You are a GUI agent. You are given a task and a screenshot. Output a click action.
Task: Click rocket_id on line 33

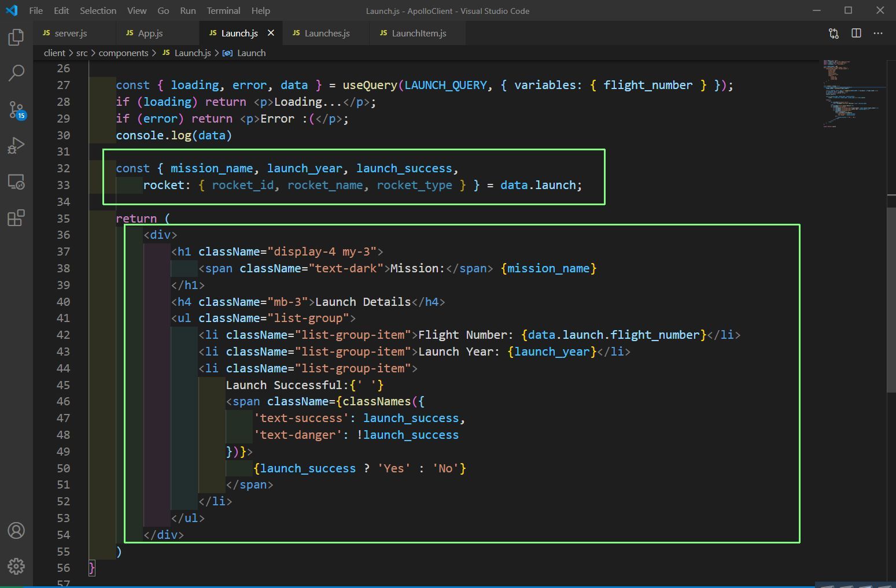click(242, 185)
